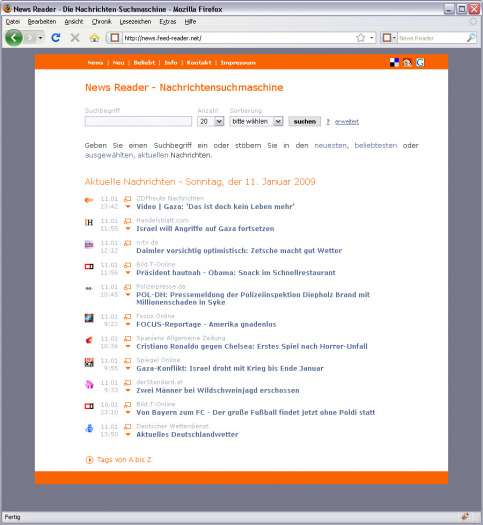
Task: Click the status bar icon at bottom right
Action: pos(465,517)
